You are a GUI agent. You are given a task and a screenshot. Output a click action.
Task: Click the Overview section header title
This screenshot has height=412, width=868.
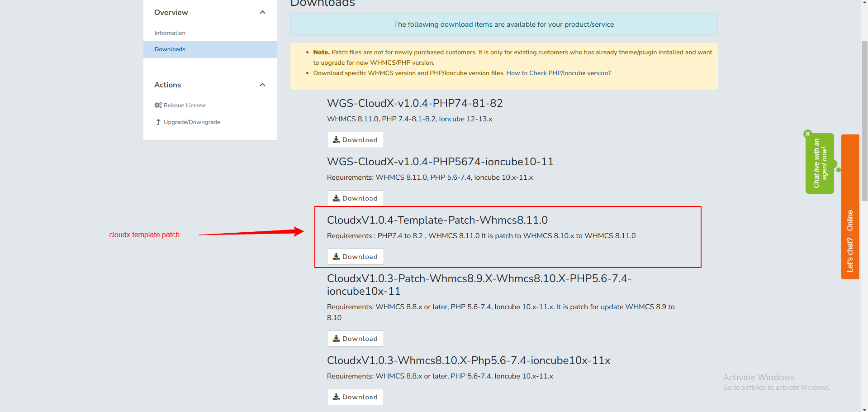point(171,12)
